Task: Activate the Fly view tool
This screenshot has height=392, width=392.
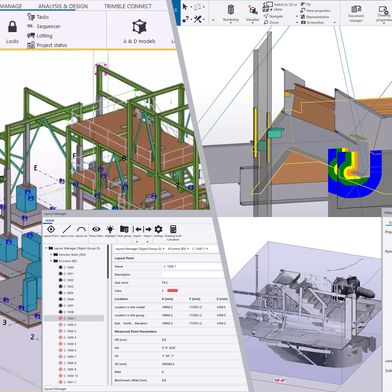Action: pos(306,4)
